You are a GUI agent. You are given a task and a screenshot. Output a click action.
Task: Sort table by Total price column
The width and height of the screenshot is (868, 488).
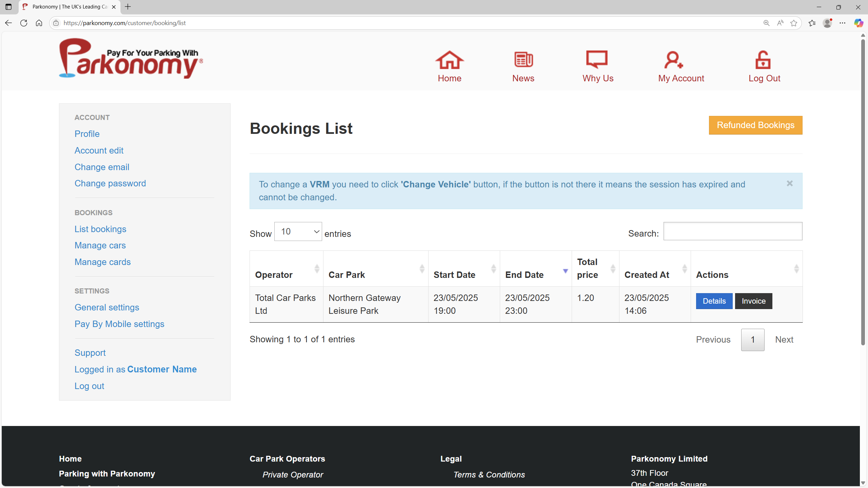pos(595,269)
